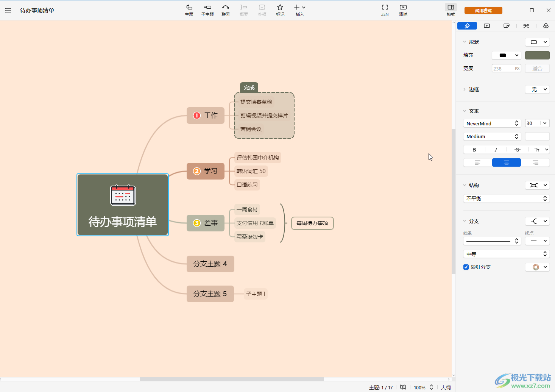Expand the 边框 border section
Viewport: 555px width, 392px height.
tap(465, 89)
